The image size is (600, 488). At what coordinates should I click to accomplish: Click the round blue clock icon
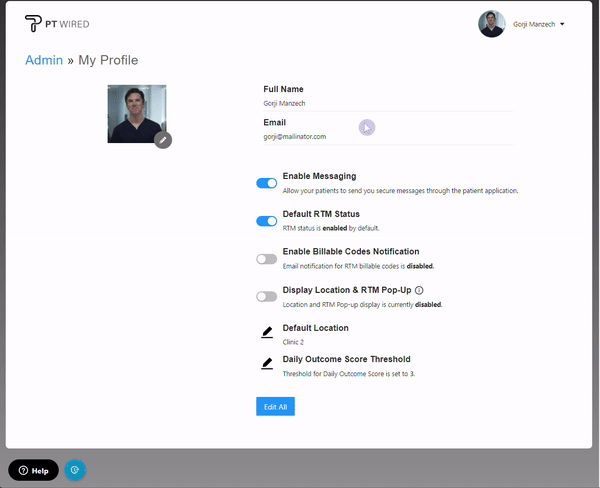pyautogui.click(x=75, y=470)
